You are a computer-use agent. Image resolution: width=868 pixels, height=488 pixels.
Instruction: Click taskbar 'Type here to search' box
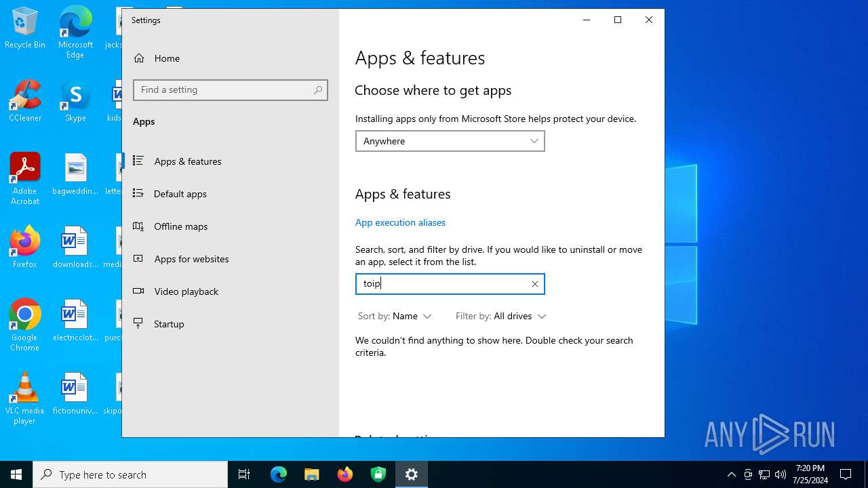[x=130, y=474]
